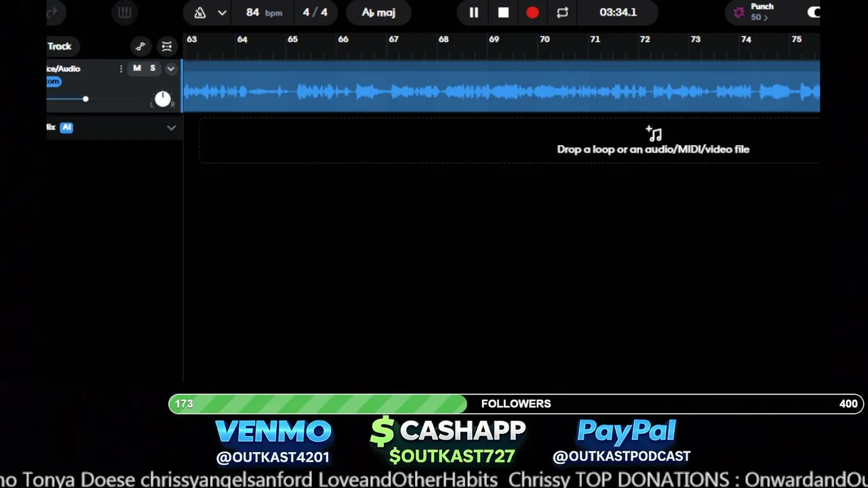Click the 03:34.1 time display
The image size is (868, 488).
(618, 12)
